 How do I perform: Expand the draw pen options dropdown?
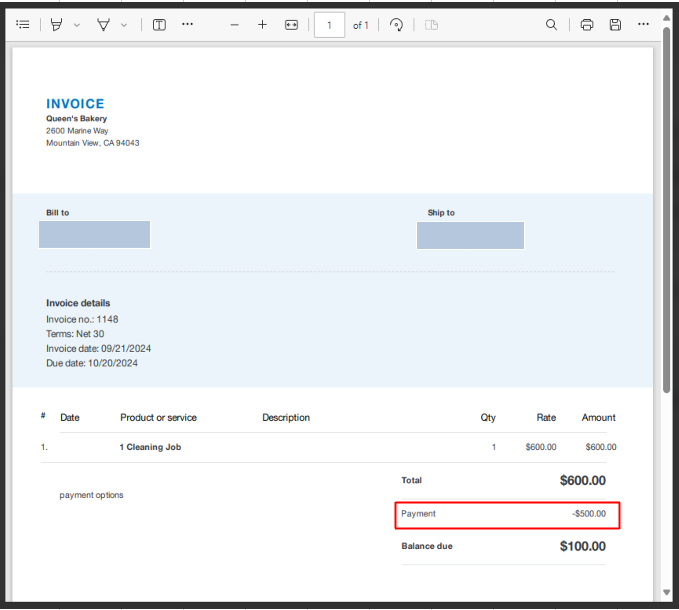coord(124,25)
